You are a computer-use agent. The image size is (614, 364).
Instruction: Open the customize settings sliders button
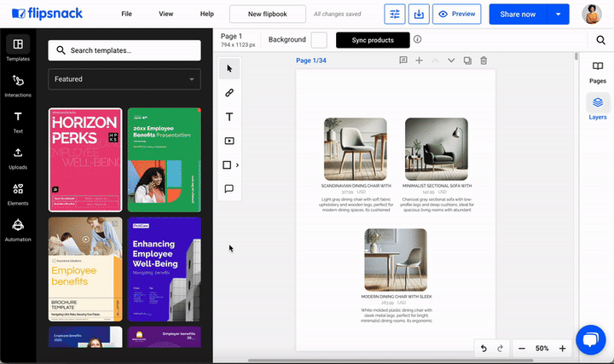395,14
